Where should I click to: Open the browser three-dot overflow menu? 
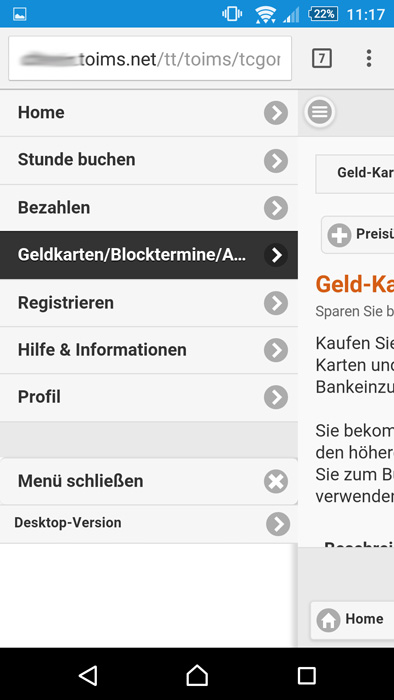[x=369, y=58]
